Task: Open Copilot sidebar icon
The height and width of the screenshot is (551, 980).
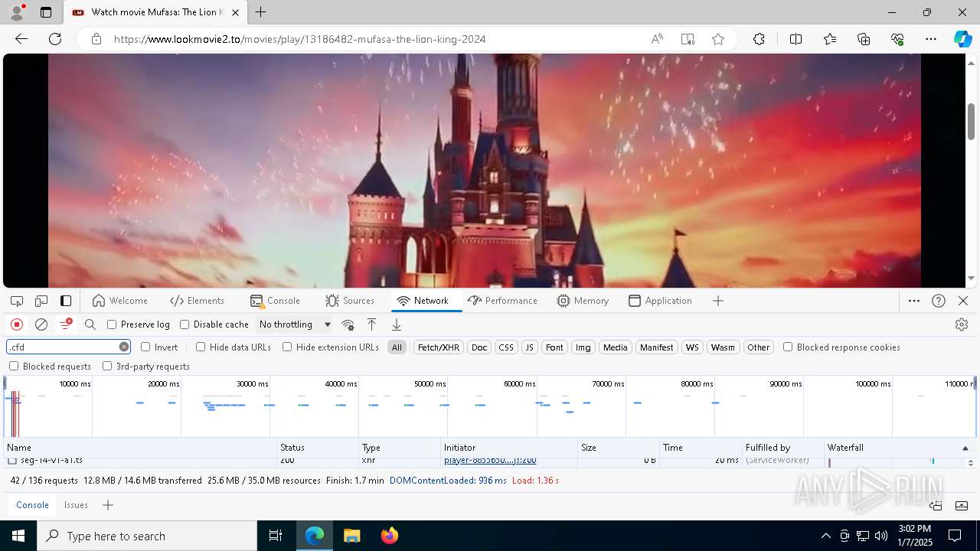Action: click(962, 39)
